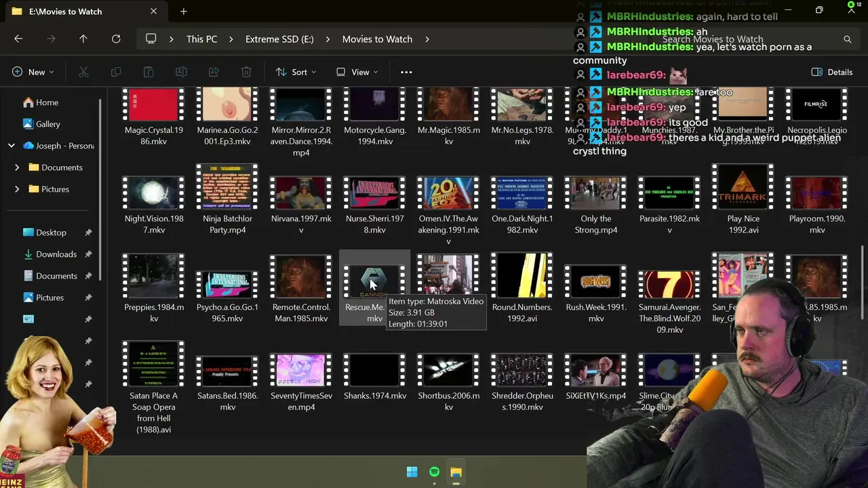
Task: Select Remote.Control.Man.1985.mkv file
Action: click(x=301, y=289)
